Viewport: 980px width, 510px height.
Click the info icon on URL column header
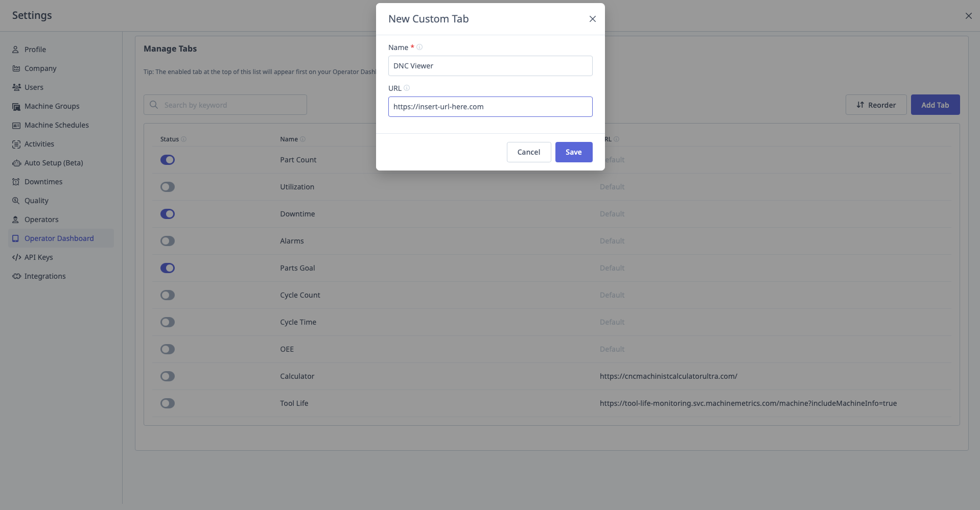pos(616,139)
